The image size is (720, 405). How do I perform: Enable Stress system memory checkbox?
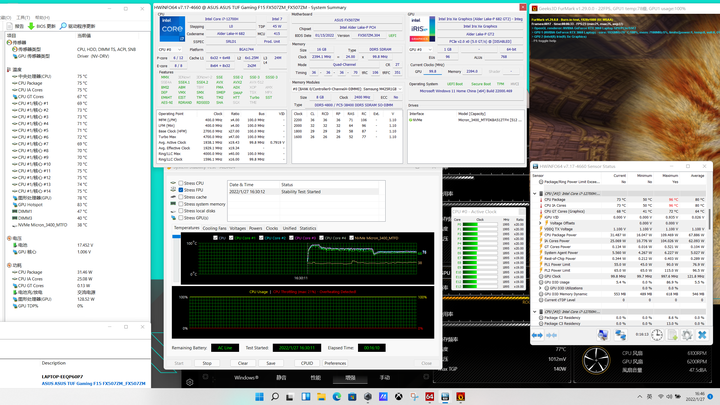pos(181,204)
